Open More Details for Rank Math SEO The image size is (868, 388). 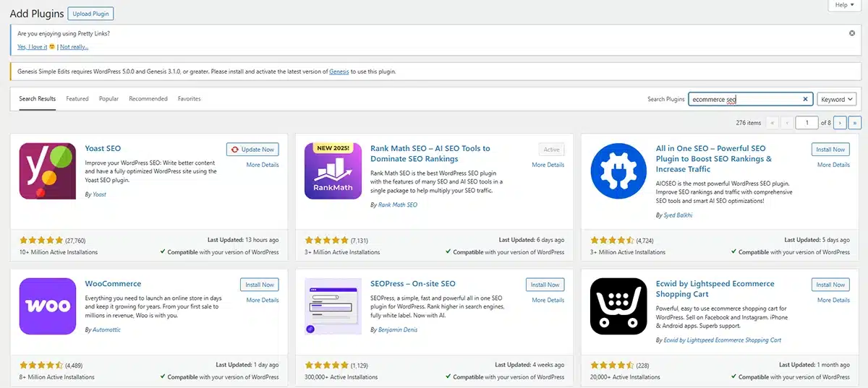click(548, 165)
